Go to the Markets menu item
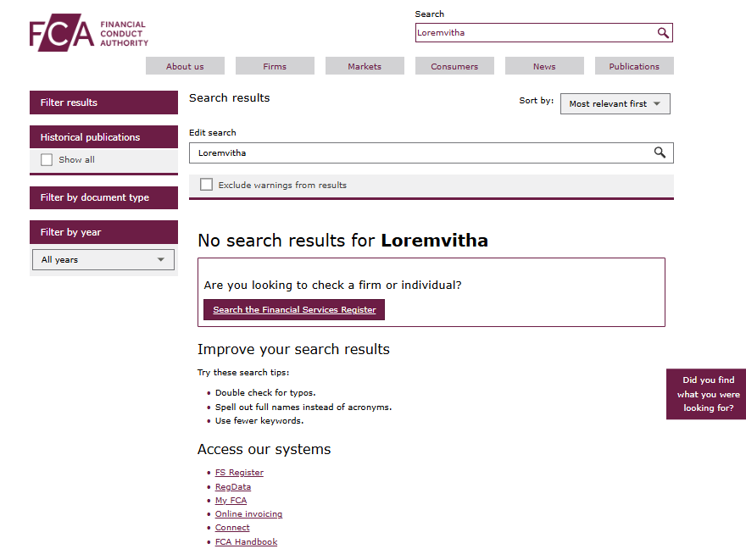 (365, 66)
